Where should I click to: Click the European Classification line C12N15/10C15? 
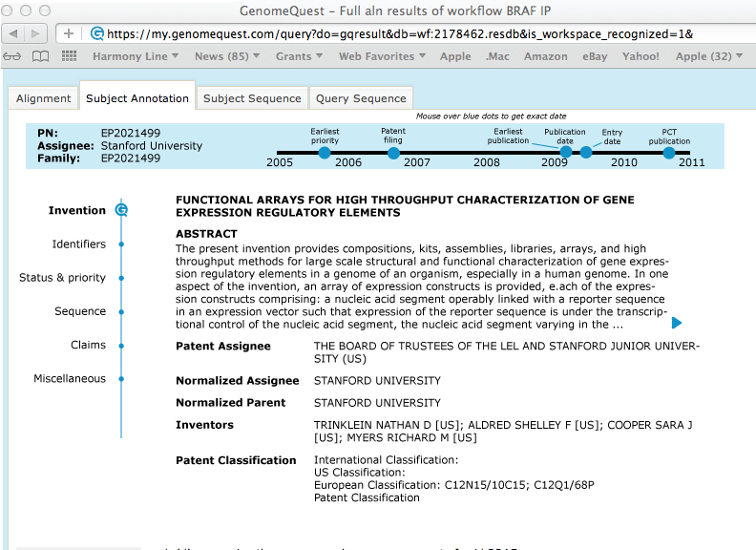tap(454, 485)
